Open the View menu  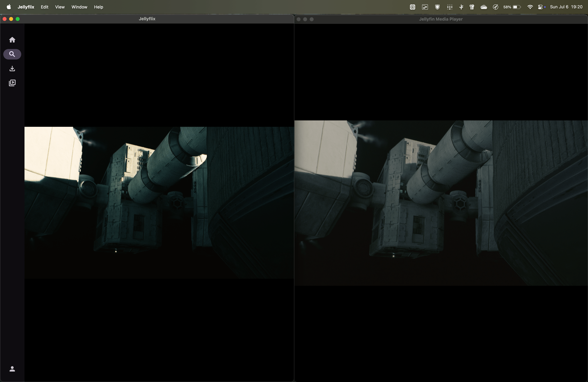click(x=60, y=7)
